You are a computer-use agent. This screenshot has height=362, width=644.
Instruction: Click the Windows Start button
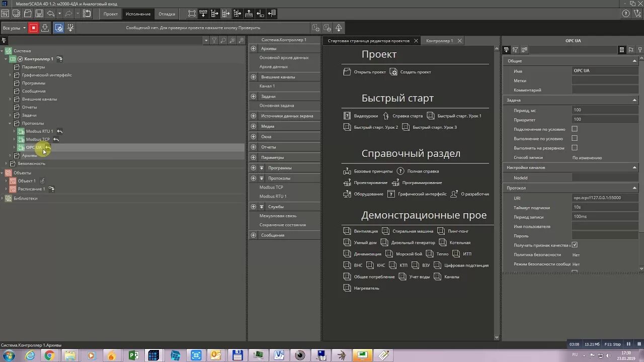coord(9,355)
